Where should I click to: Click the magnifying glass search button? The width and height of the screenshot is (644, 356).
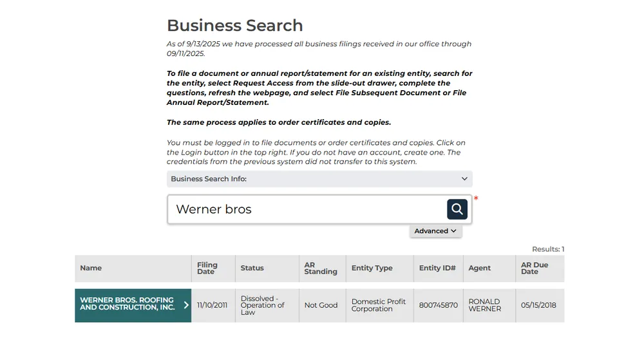[457, 209]
